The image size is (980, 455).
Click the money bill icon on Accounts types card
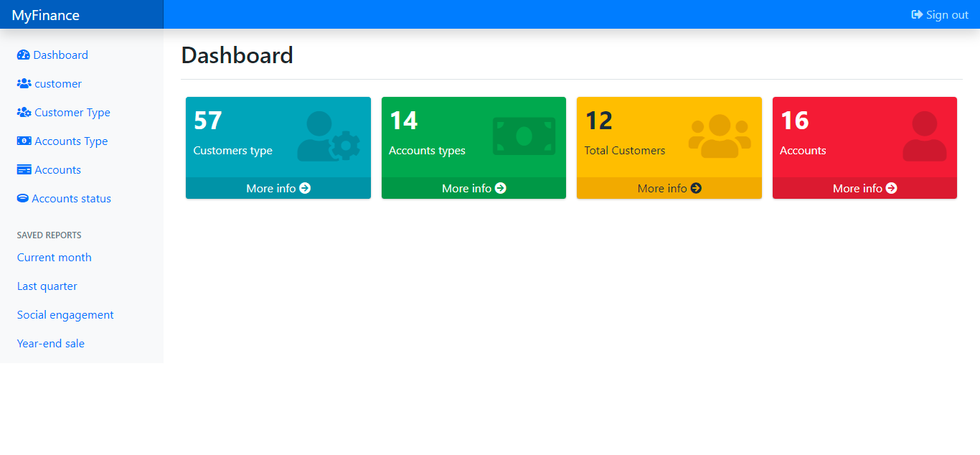coord(523,135)
